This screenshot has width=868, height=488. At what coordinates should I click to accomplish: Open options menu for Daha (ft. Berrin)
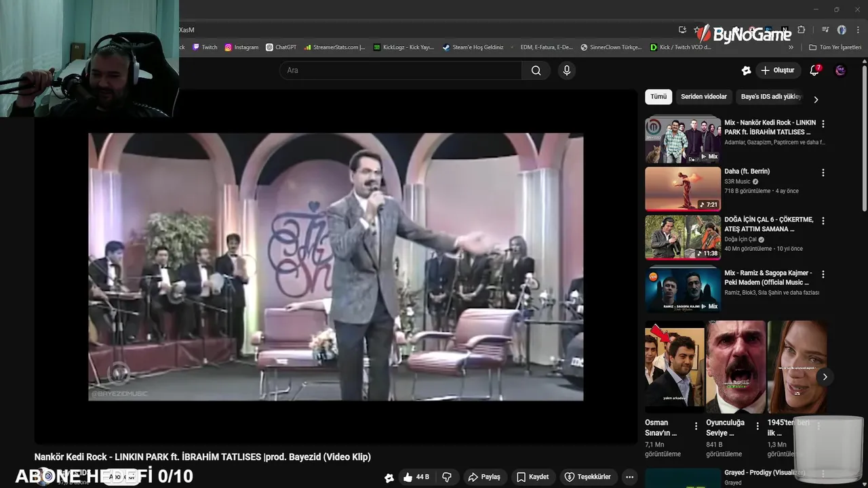click(823, 173)
